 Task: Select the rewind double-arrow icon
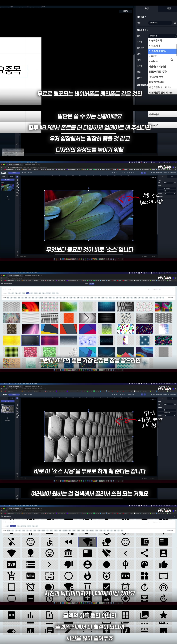tap(68, 542)
